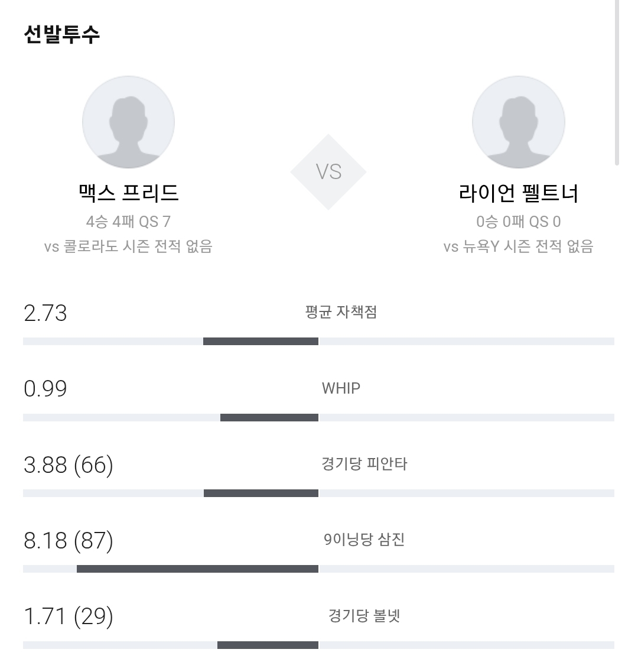Open Max Fried's profile avatar
The height and width of the screenshot is (672, 638).
point(129,122)
